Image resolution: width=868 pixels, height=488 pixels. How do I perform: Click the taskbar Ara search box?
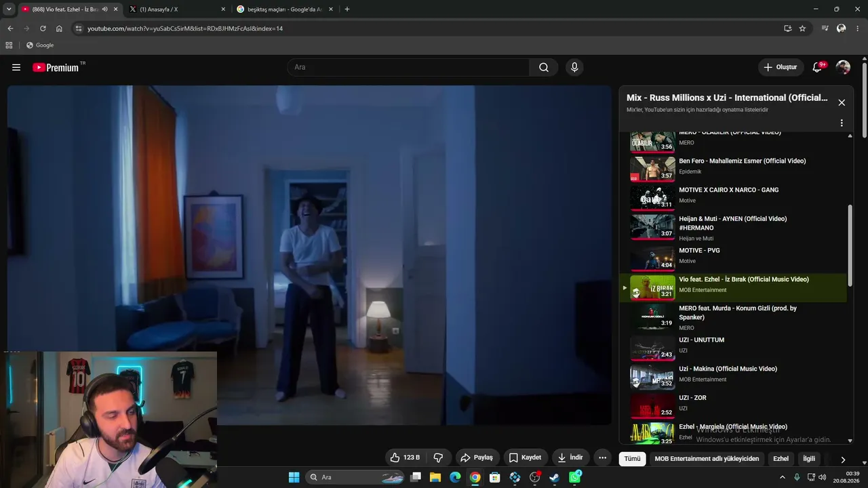tap(355, 477)
